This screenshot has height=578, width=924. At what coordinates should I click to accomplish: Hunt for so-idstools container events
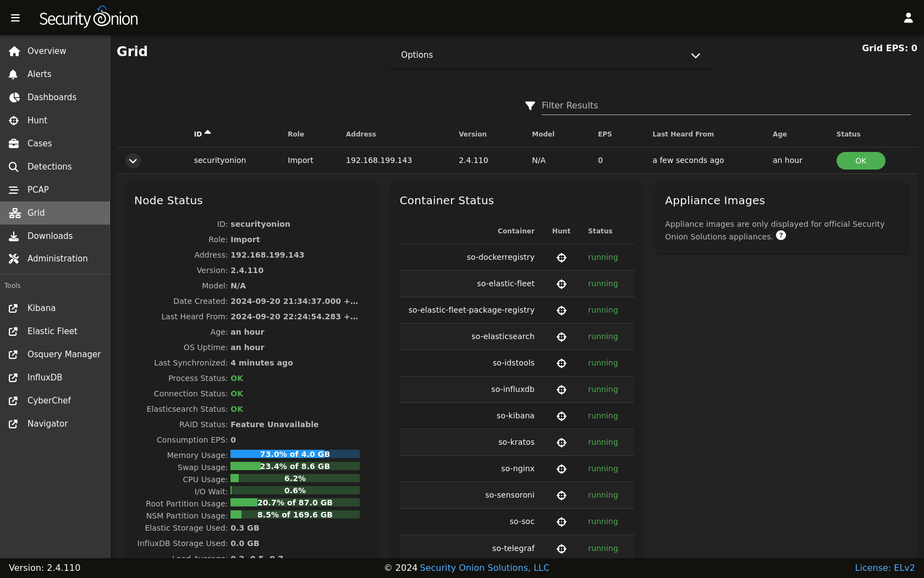tap(562, 363)
